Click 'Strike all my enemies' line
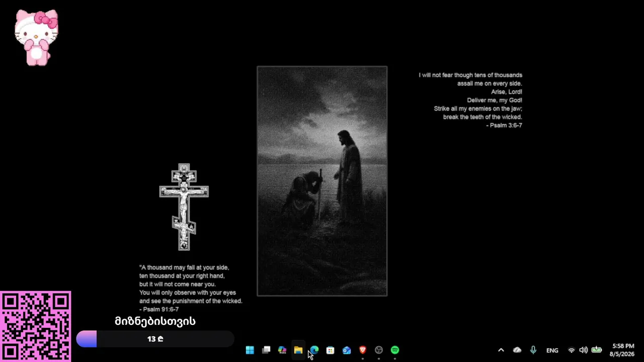 478,109
